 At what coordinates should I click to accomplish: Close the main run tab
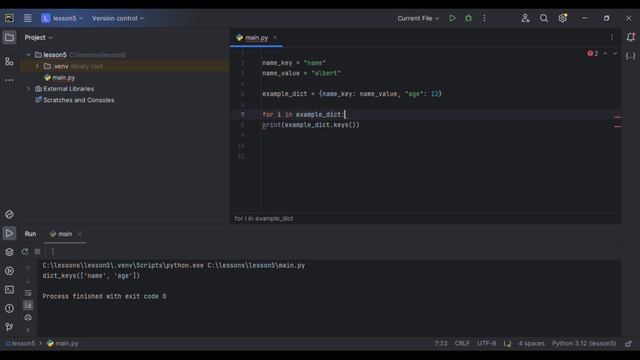click(80, 234)
